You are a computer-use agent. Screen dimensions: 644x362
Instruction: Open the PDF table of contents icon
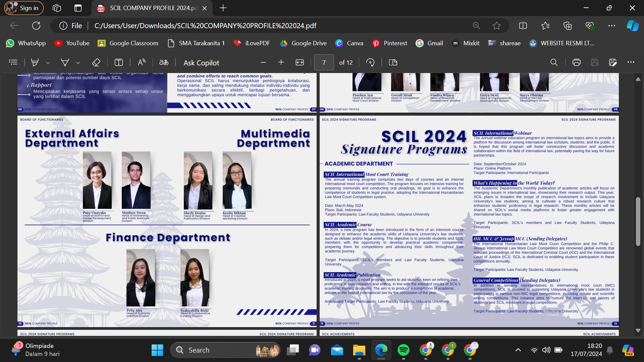pyautogui.click(x=13, y=62)
